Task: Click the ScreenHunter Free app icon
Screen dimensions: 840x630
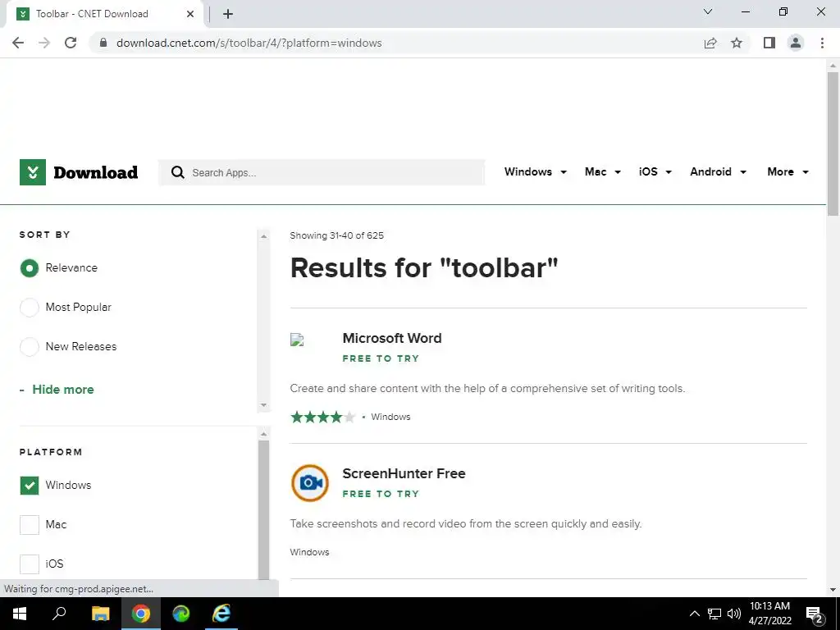Action: [309, 482]
